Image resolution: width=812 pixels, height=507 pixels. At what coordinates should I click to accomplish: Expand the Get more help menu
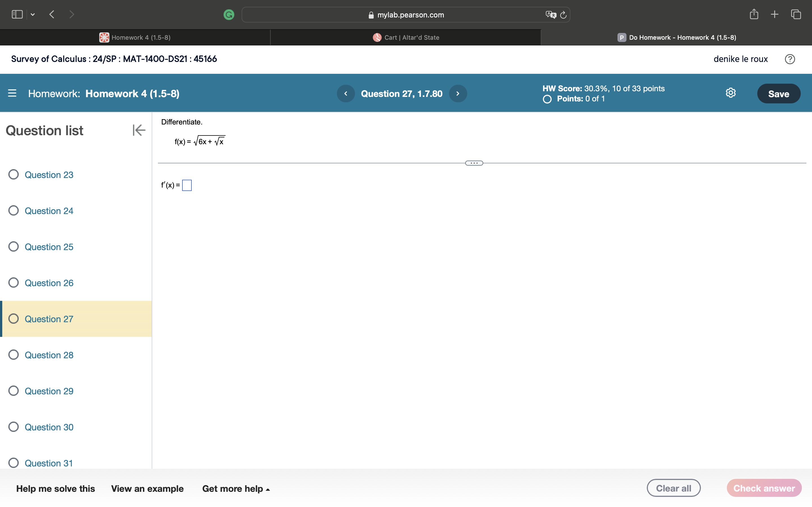[x=236, y=489]
